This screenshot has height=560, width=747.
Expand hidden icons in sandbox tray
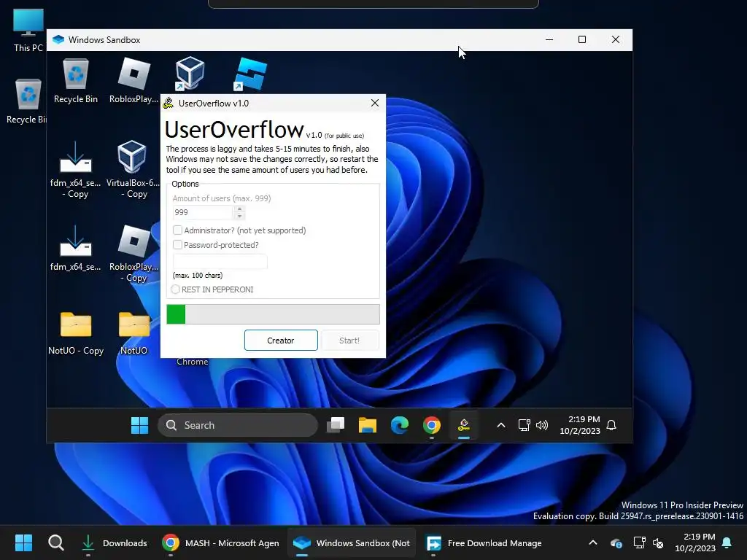click(500, 425)
